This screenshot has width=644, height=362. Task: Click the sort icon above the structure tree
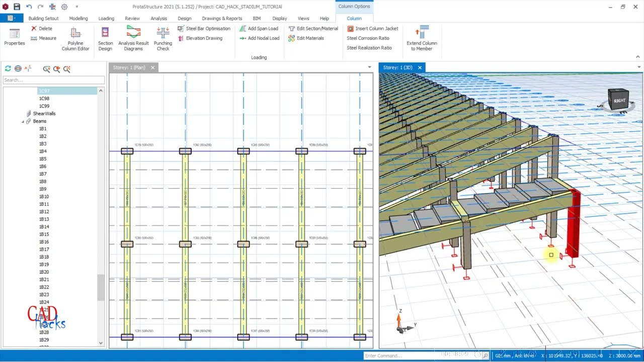click(28, 68)
